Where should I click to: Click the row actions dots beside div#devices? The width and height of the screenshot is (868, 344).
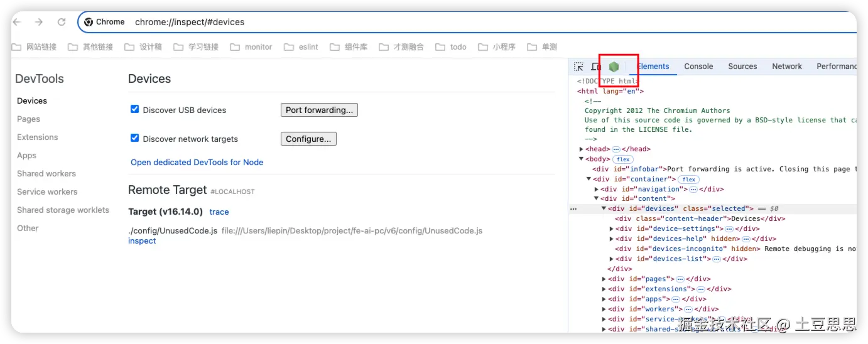tap(573, 208)
